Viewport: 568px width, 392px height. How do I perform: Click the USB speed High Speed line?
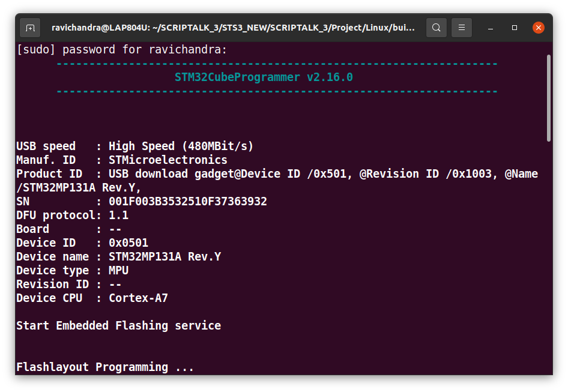[x=135, y=146]
